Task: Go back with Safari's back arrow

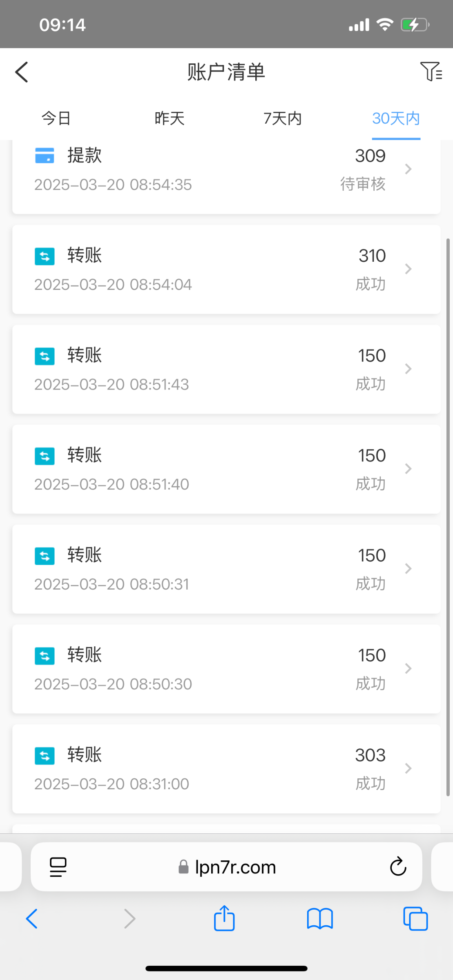Action: [32, 919]
